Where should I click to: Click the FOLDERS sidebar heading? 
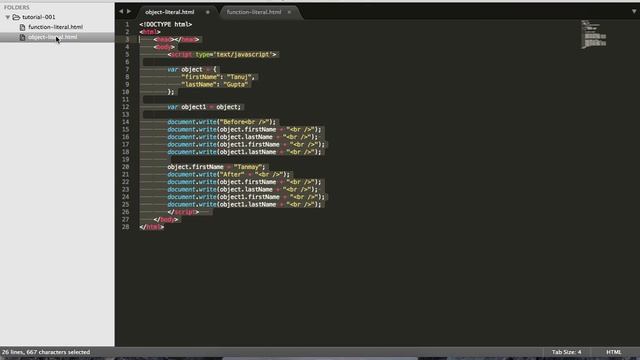click(x=17, y=7)
